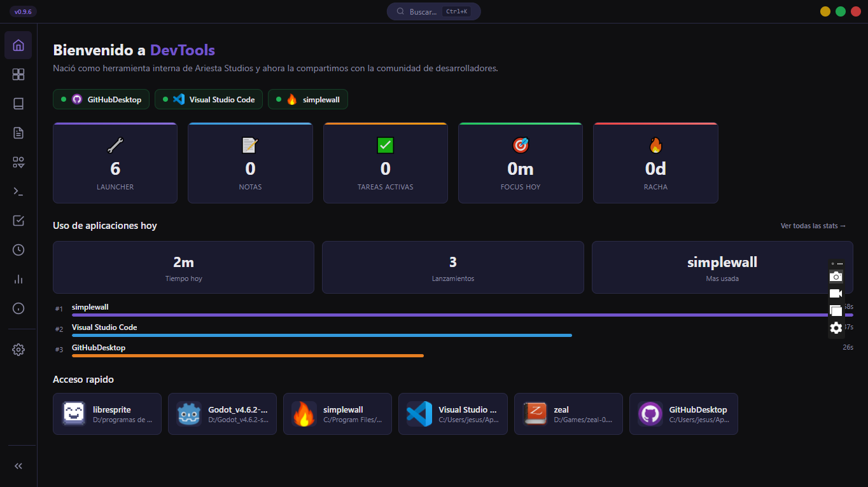Open the clock icon in the sidebar
This screenshot has width=868, height=487.
[x=18, y=250]
